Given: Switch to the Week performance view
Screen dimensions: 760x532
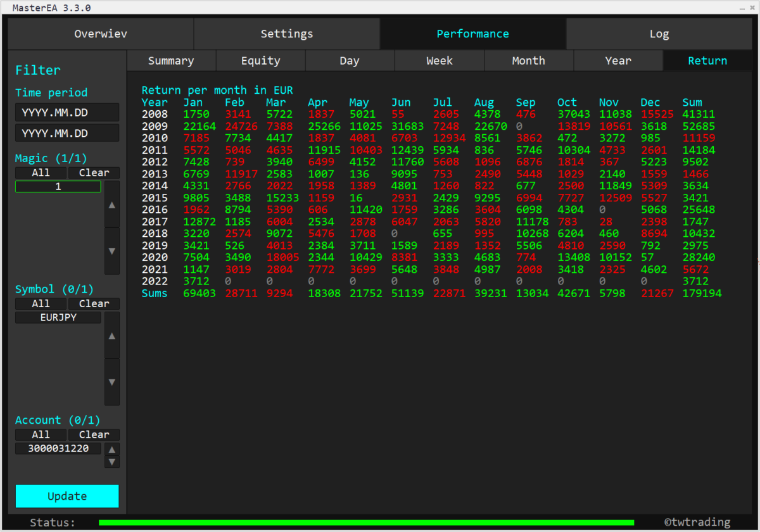Looking at the screenshot, I should pos(439,60).
